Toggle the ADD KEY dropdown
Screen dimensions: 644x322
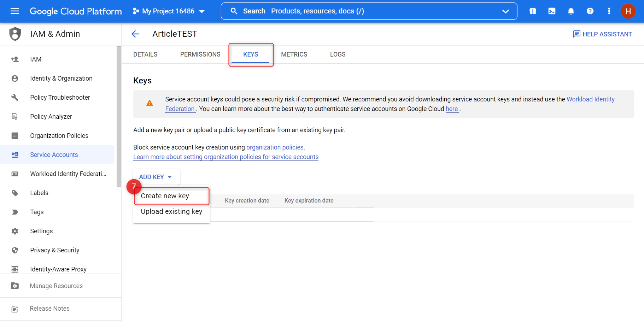(x=156, y=177)
